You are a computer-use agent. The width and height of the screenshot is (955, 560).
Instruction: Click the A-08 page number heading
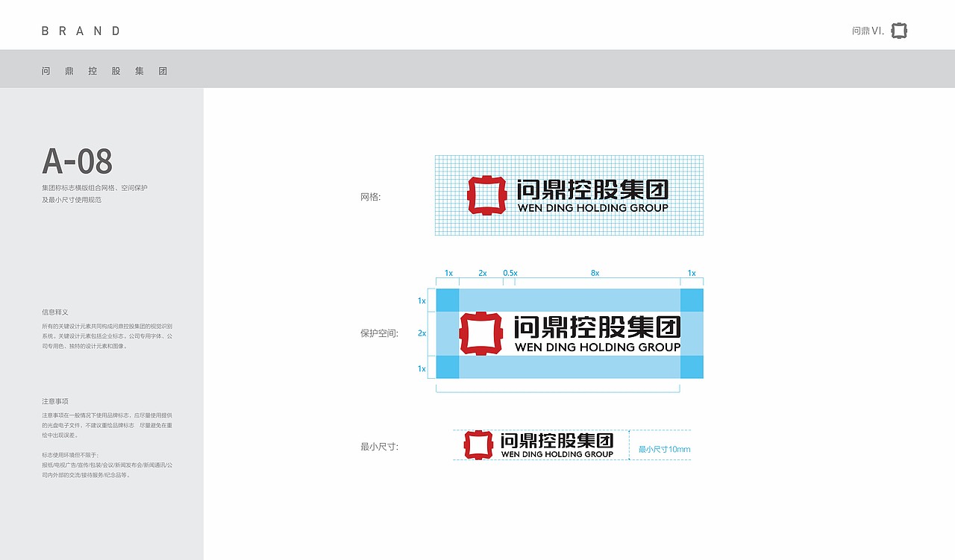click(78, 161)
